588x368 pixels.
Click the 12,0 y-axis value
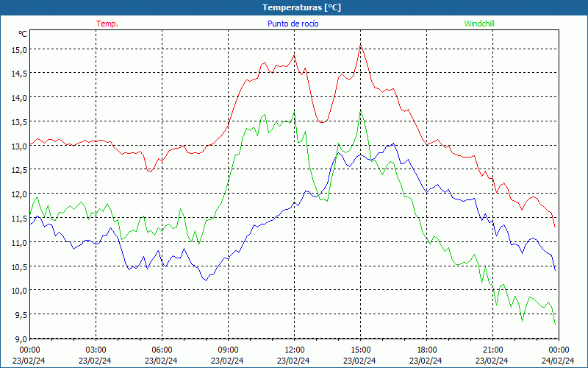coord(19,194)
